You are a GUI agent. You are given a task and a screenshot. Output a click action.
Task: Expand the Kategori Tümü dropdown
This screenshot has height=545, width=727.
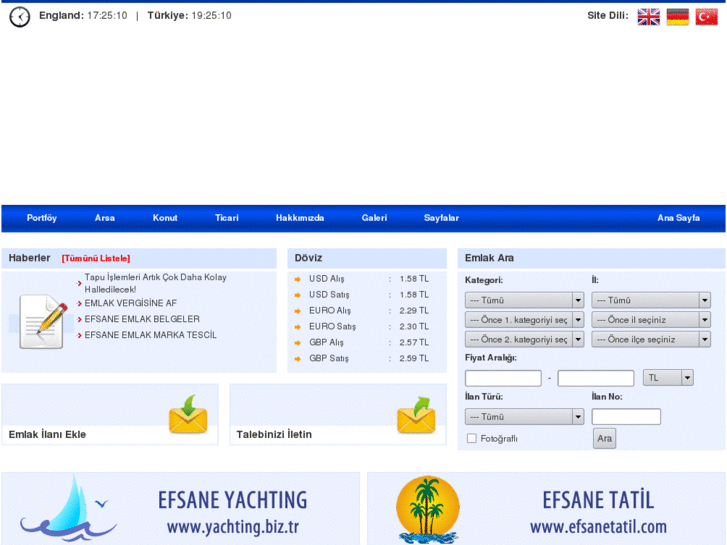(x=524, y=300)
